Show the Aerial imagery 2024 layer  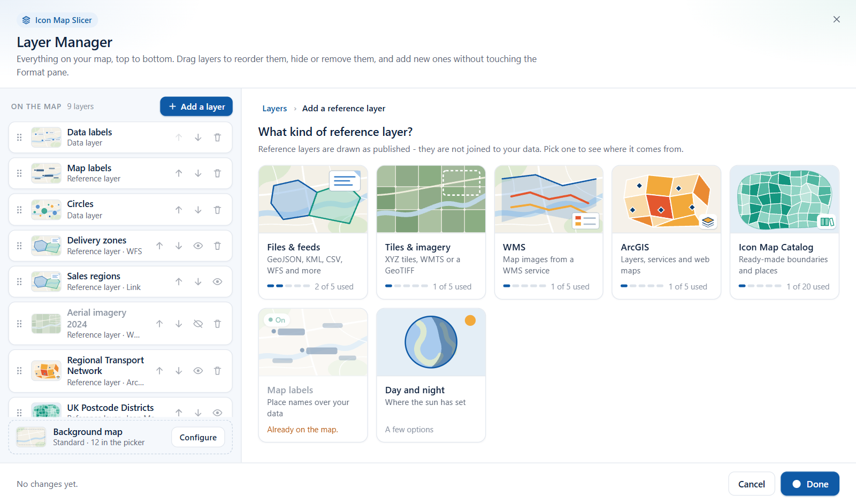198,324
